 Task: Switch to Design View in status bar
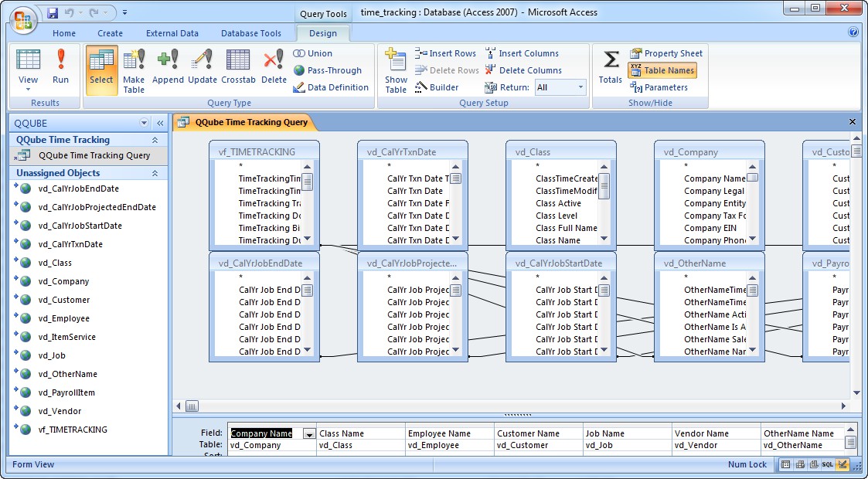click(842, 464)
